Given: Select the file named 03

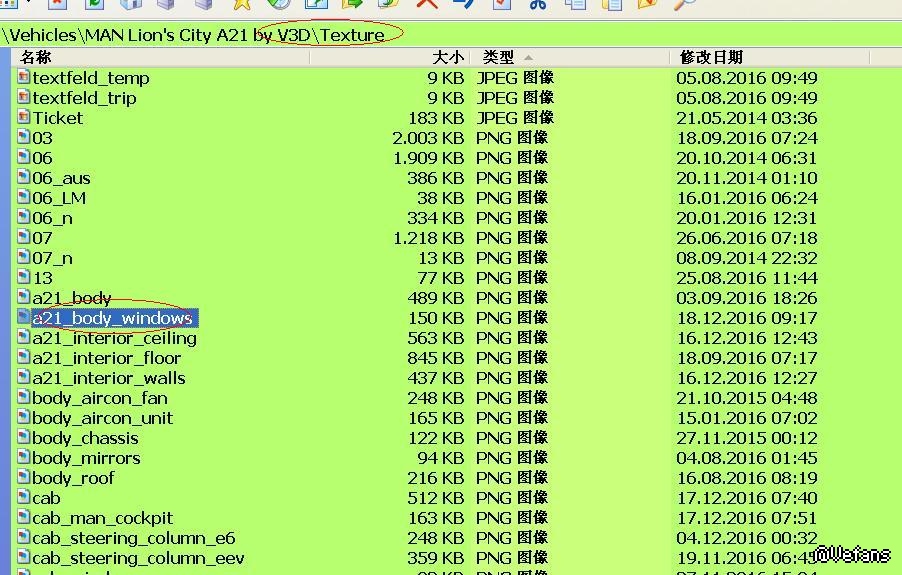Looking at the screenshot, I should pos(42,138).
